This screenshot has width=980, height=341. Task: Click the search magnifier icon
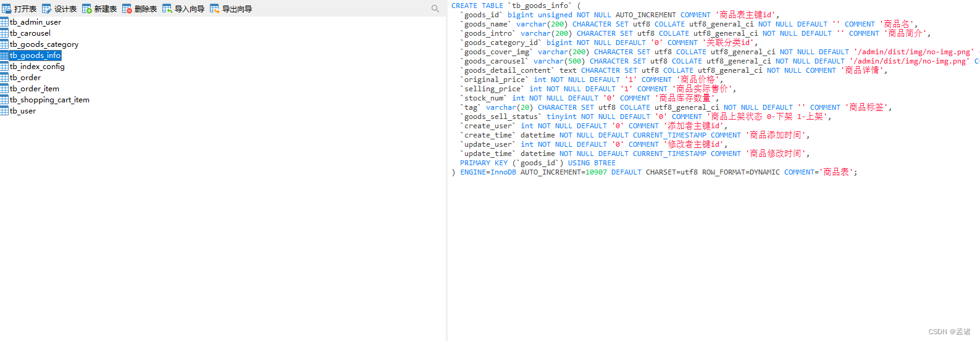pos(435,9)
